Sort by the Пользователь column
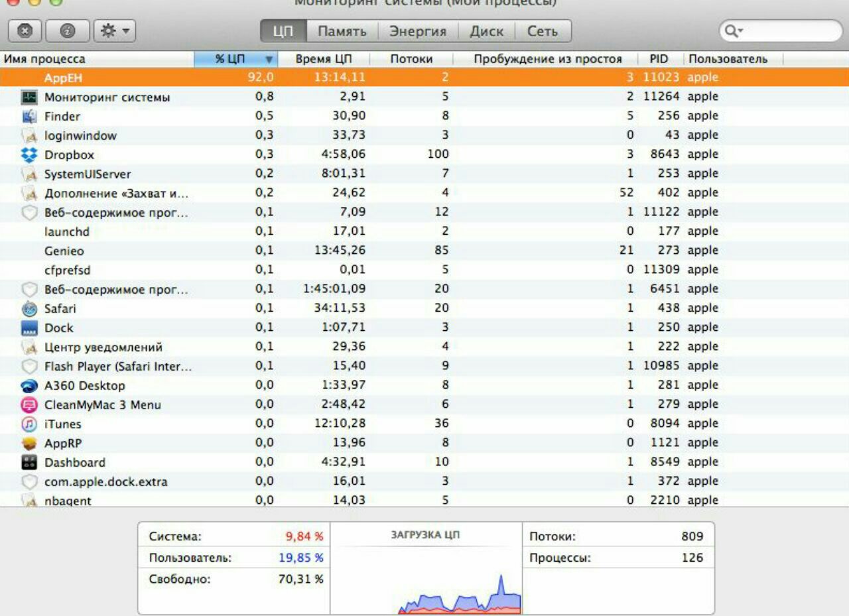Screen dimensions: 849x616 [733, 59]
